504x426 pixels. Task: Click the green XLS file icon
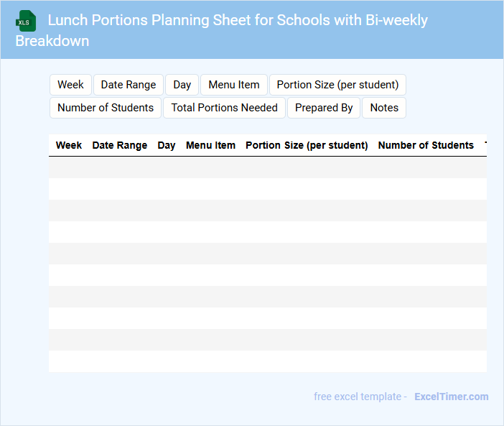point(25,21)
